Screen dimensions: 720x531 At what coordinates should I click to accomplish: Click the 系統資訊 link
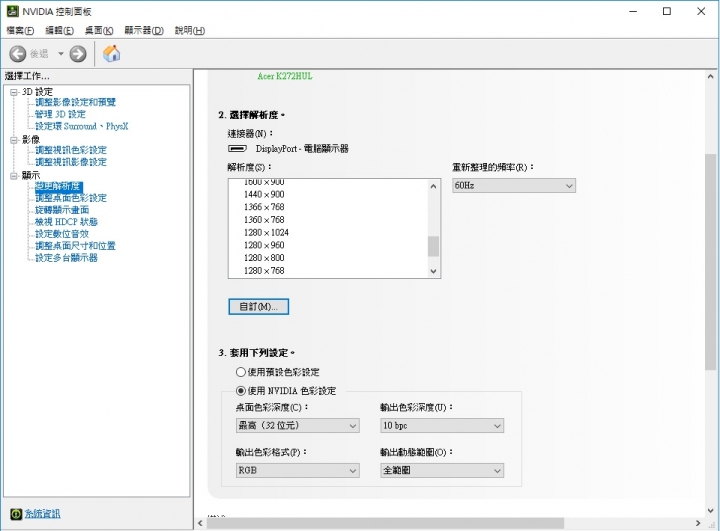click(x=42, y=514)
